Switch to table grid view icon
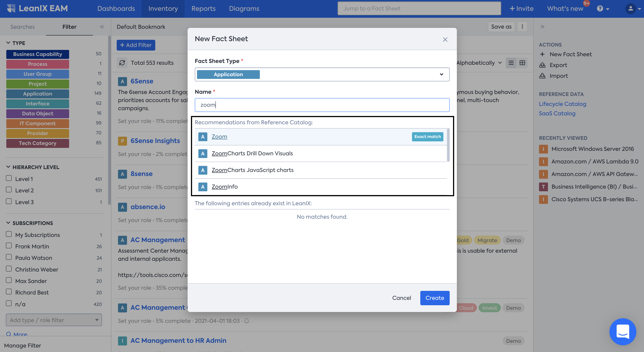Screen dimensions: 644x352 [522, 62]
